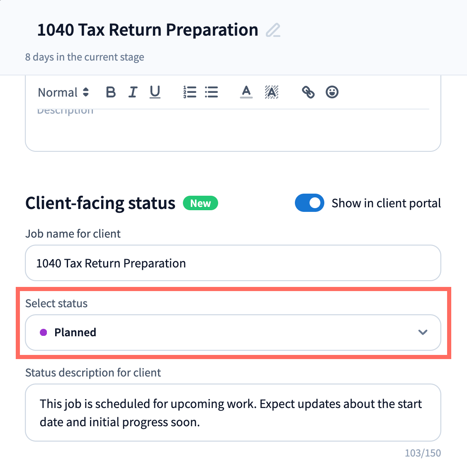This screenshot has width=467, height=476.
Task: Click the pencil icon to edit job title
Action: pos(273,31)
